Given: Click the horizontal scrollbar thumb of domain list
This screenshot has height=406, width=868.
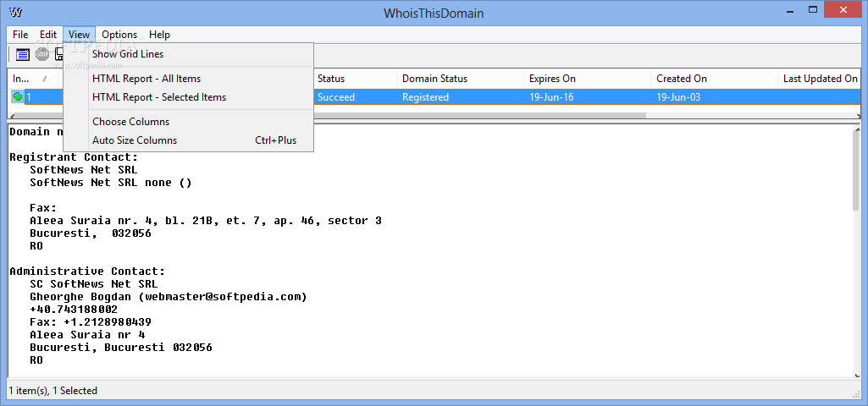Looking at the screenshot, I should click(x=330, y=116).
